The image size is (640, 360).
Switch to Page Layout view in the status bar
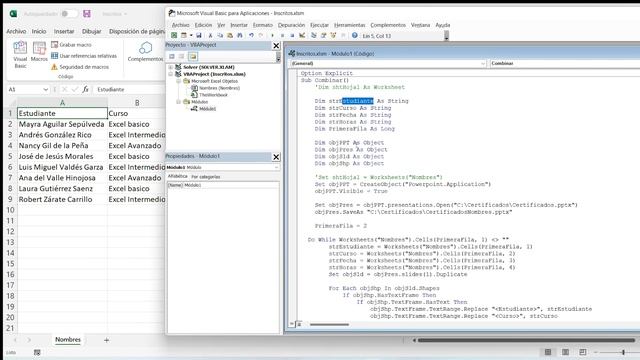(565, 352)
